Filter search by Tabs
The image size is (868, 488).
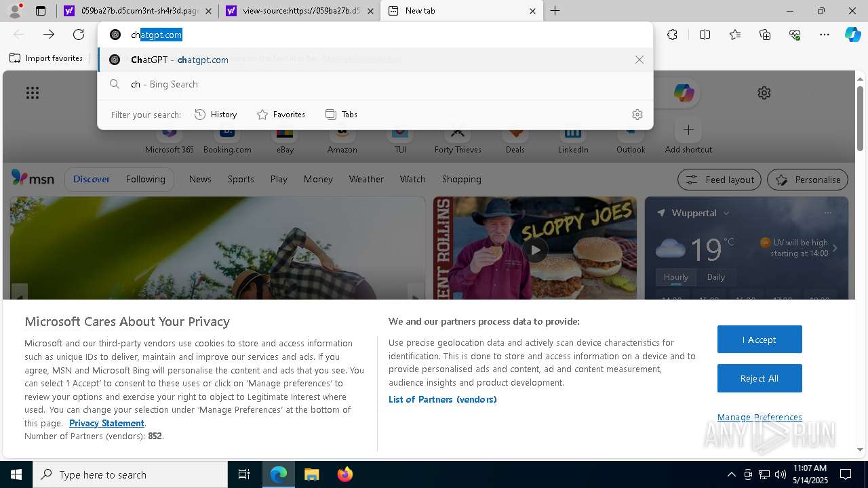[x=341, y=115]
